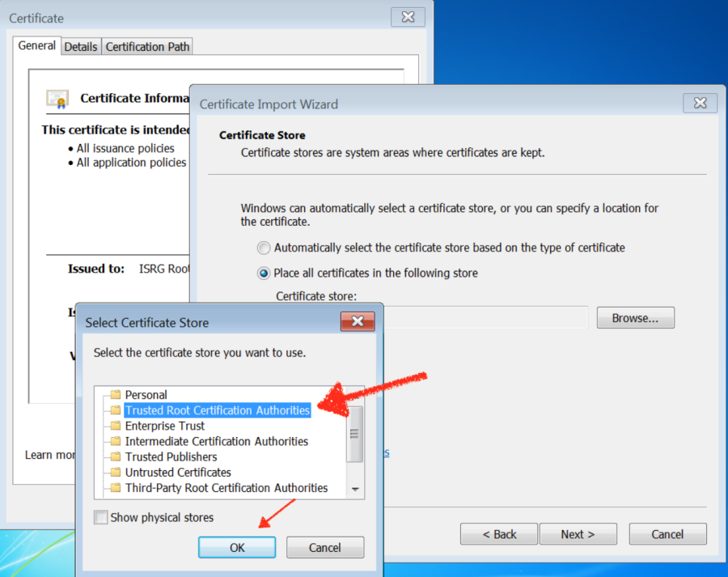The width and height of the screenshot is (728, 577).
Task: Open the Certification Path tab
Action: pyautogui.click(x=146, y=46)
